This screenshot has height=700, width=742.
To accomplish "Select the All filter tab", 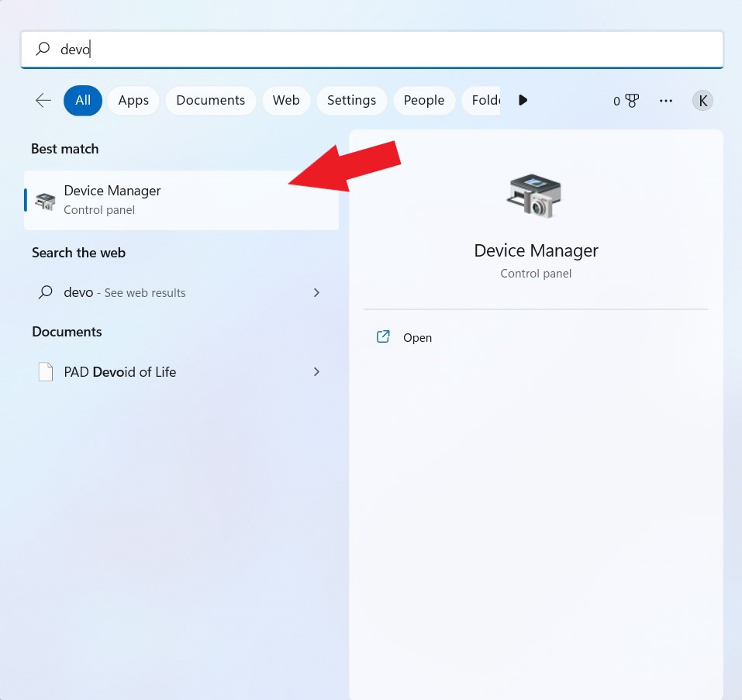I will click(x=83, y=100).
